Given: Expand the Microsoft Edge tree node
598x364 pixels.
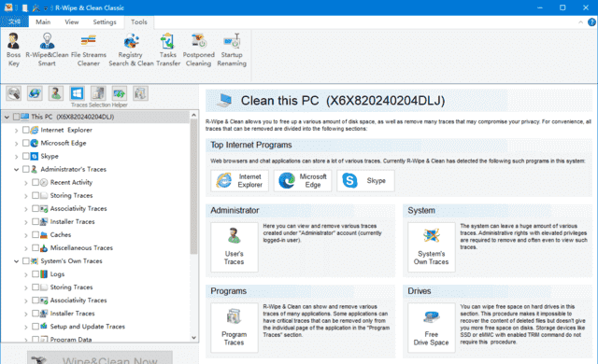Looking at the screenshot, I should click(16, 144).
